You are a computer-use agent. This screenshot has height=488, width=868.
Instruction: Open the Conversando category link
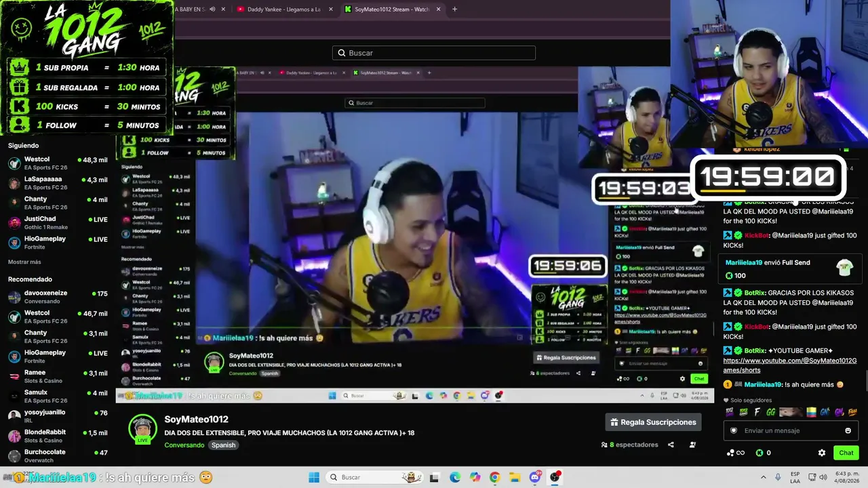point(184,445)
